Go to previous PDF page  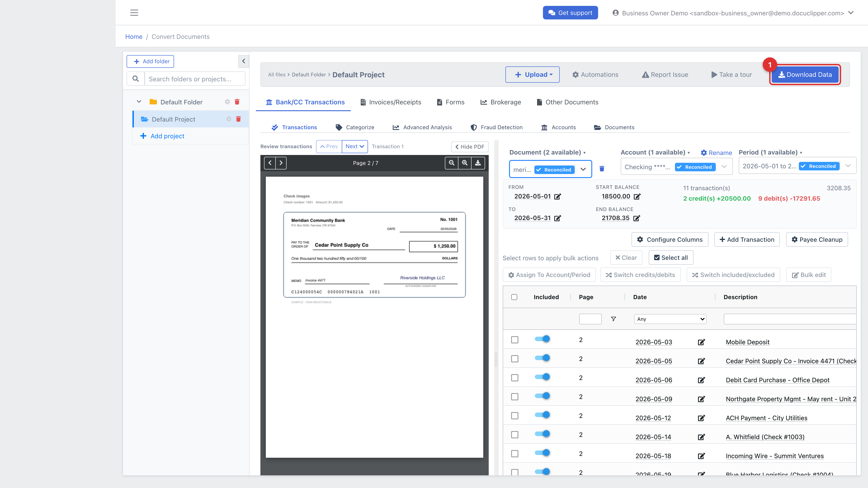270,163
